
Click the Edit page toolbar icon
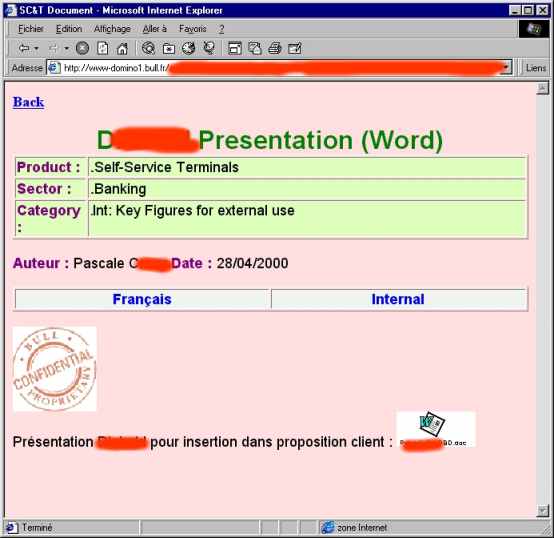(x=295, y=48)
